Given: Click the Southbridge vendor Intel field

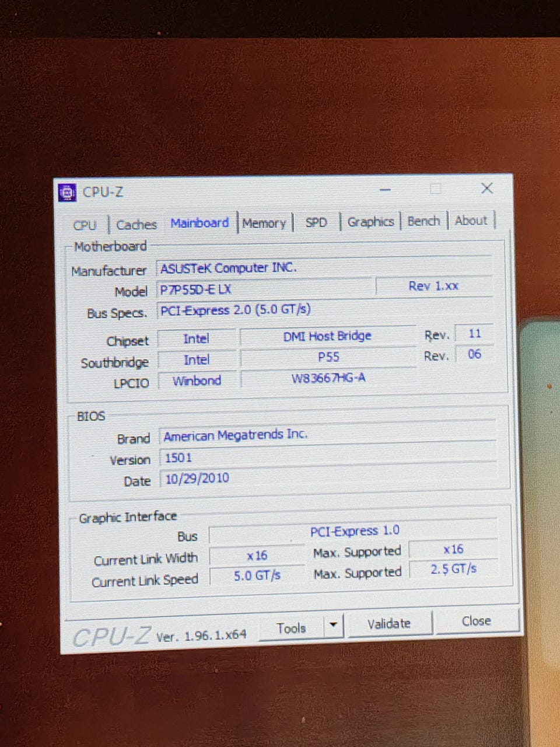Looking at the screenshot, I should point(197,360).
